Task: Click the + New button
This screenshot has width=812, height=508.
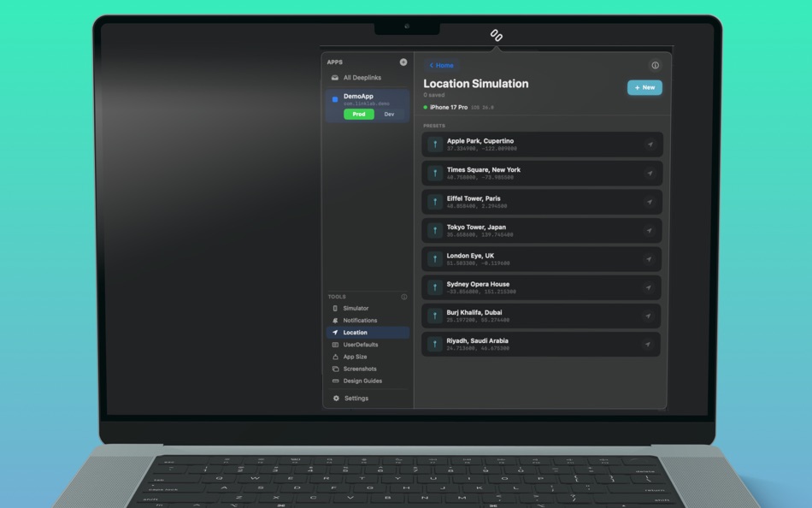Action: [644, 87]
